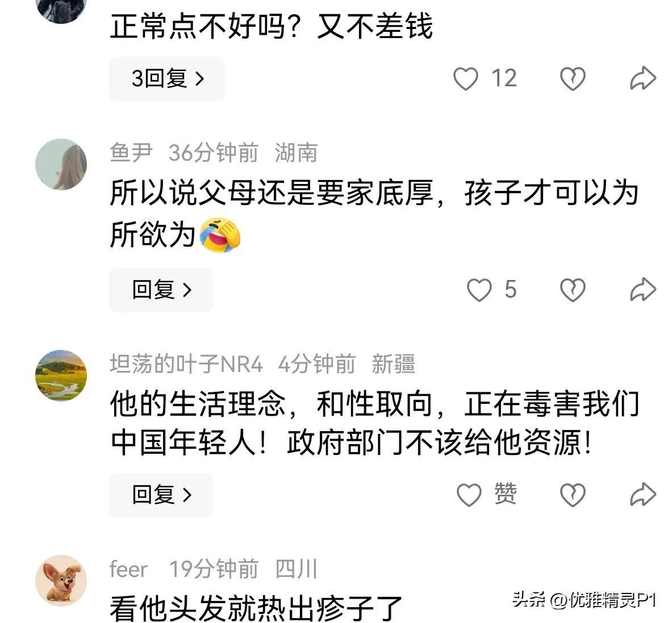The image size is (672, 623).
Task: Open reply button under 鱼尹's comment
Action: [161, 290]
